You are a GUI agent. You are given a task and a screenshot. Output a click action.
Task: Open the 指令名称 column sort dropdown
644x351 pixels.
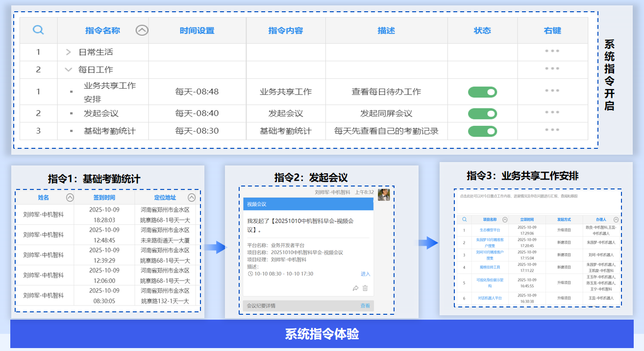pos(142,30)
